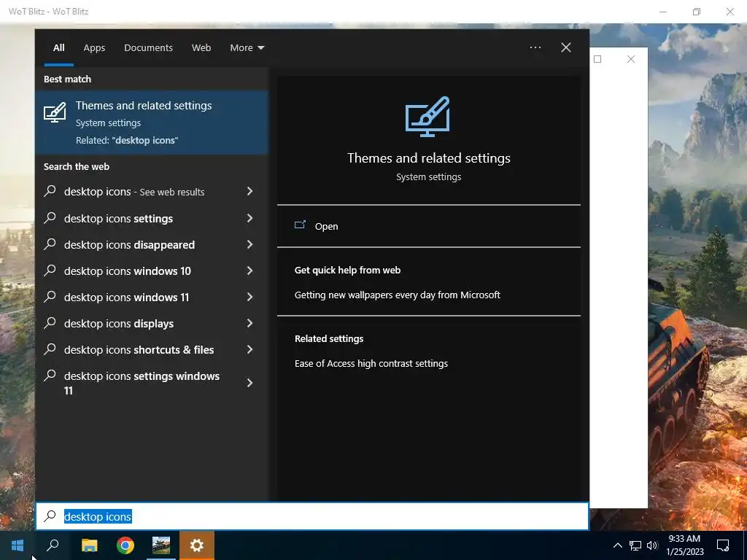Viewport: 747px width, 560px height.
Task: Show hidden system tray icons
Action: 617,545
